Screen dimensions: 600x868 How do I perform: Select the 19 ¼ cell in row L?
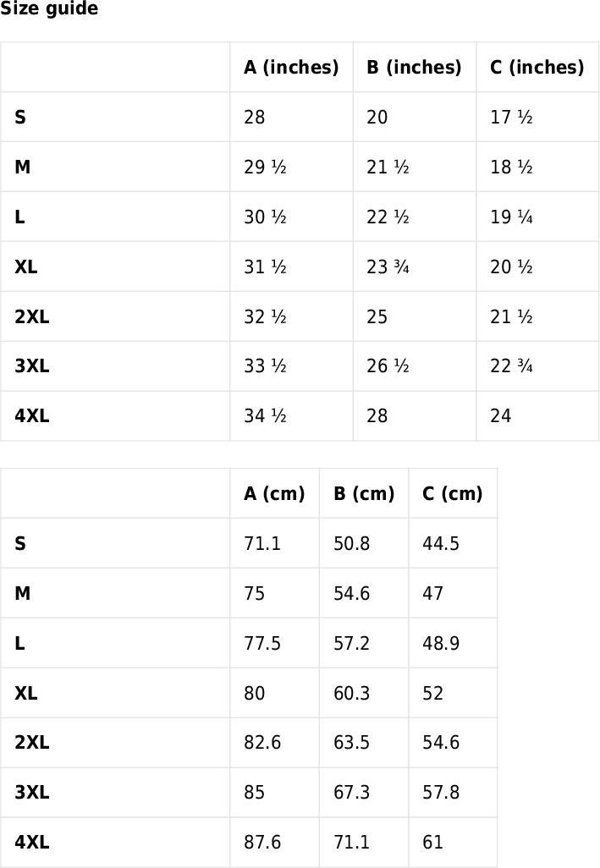[x=511, y=217]
